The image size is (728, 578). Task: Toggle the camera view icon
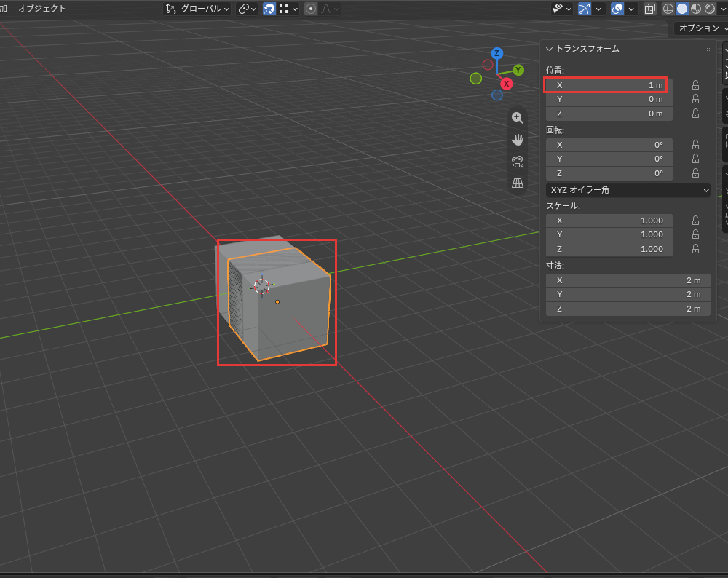(x=517, y=161)
